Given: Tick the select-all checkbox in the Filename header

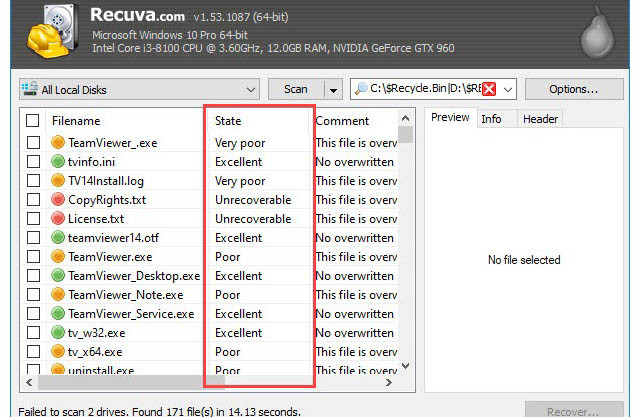Looking at the screenshot, I should [33, 121].
